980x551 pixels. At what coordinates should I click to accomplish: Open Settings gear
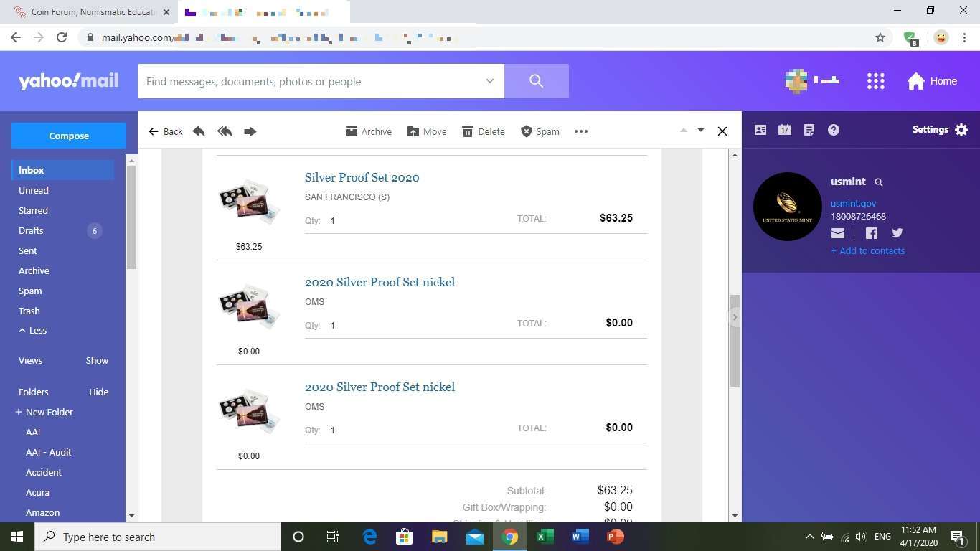pyautogui.click(x=941, y=130)
